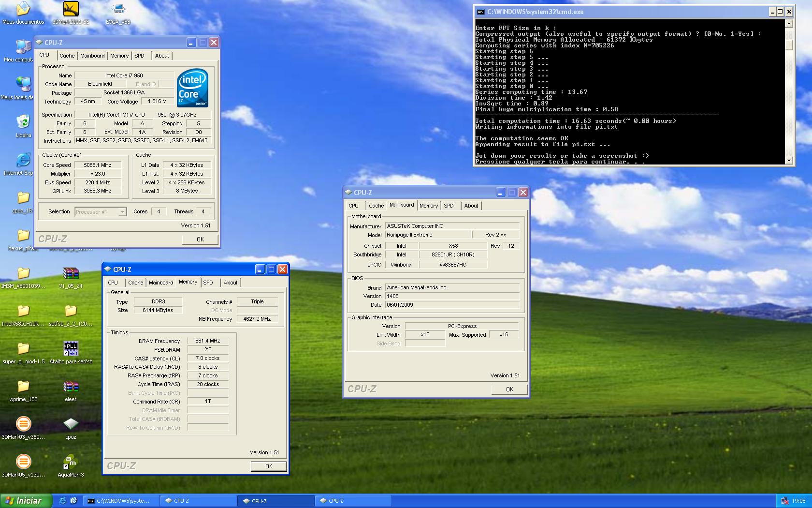
Task: Click the scroll down arrow in cmd window
Action: click(x=789, y=161)
